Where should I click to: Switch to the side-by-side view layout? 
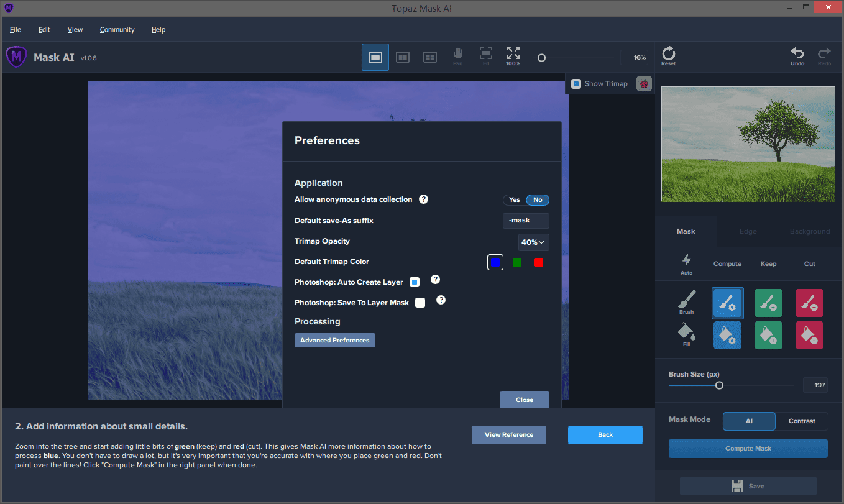(x=403, y=57)
